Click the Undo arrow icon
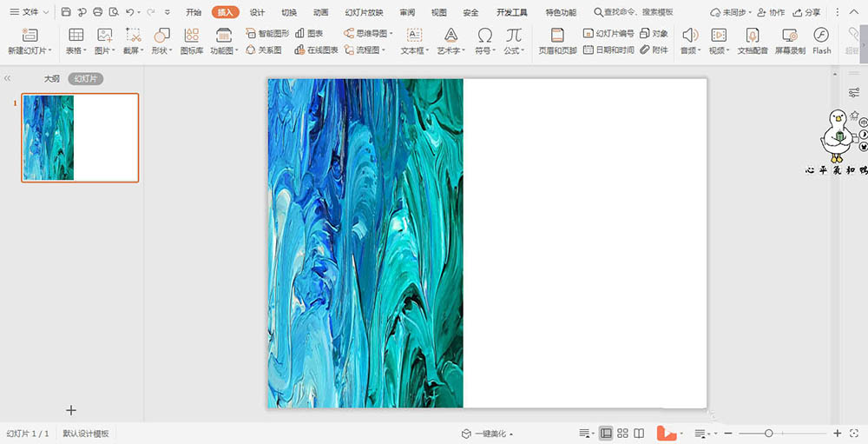 click(x=129, y=11)
